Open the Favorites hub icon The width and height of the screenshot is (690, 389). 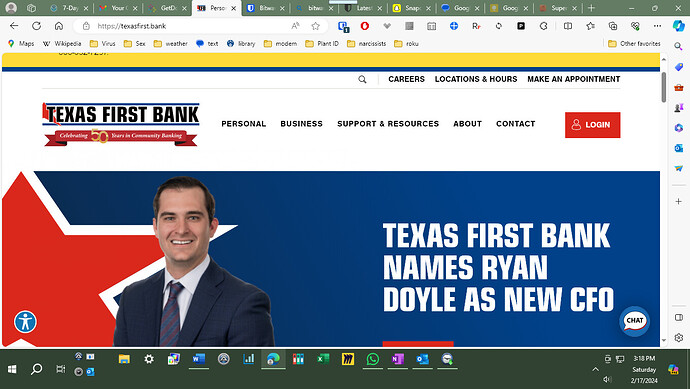(x=591, y=26)
